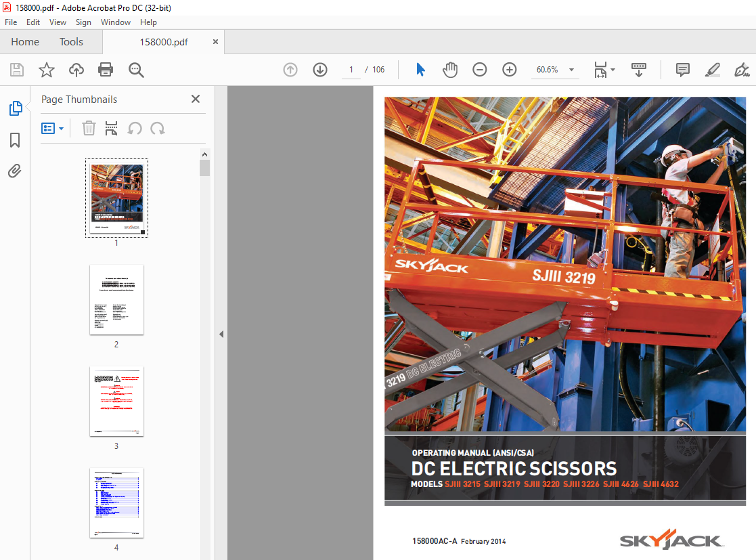Select page 2 thumbnail
Image resolution: width=756 pixels, height=560 pixels.
click(116, 299)
